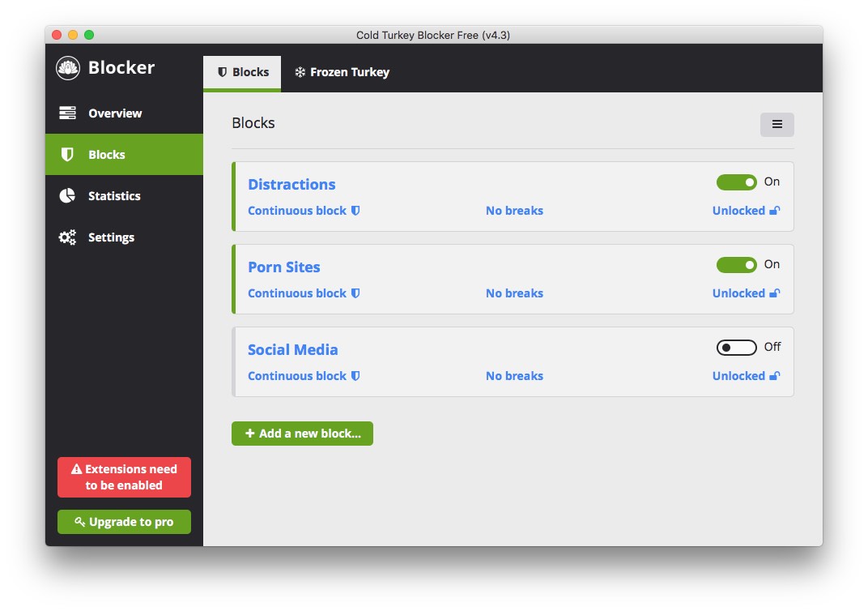Turn off the Distractions block toggle
Image resolution: width=868 pixels, height=611 pixels.
pyautogui.click(x=737, y=182)
